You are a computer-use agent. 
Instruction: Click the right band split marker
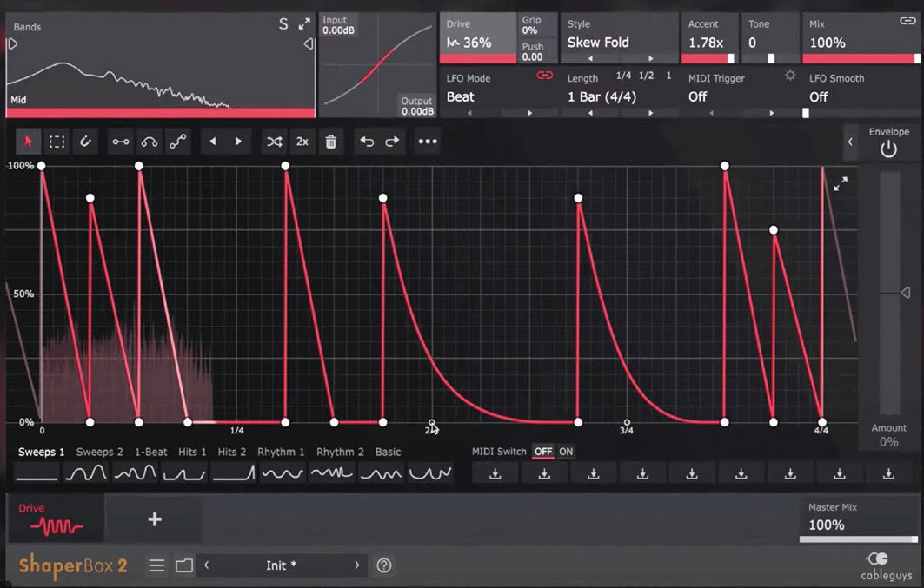click(x=309, y=44)
